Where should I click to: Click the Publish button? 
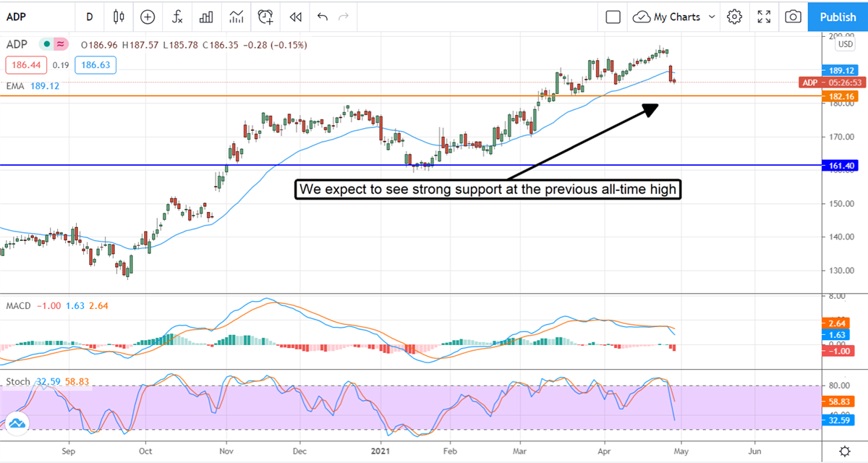[x=838, y=17]
